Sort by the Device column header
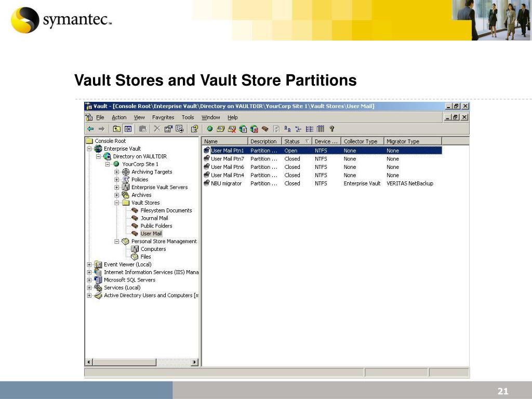 (x=326, y=141)
